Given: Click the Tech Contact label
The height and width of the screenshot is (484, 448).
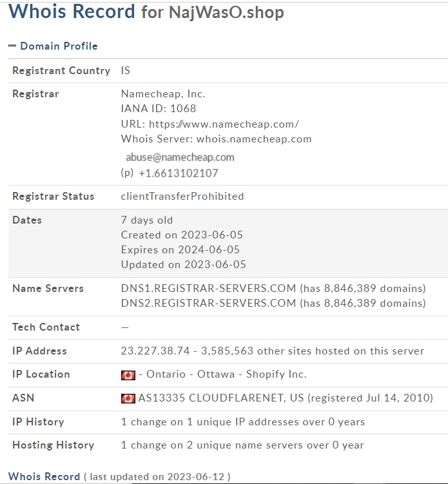Looking at the screenshot, I should [46, 327].
